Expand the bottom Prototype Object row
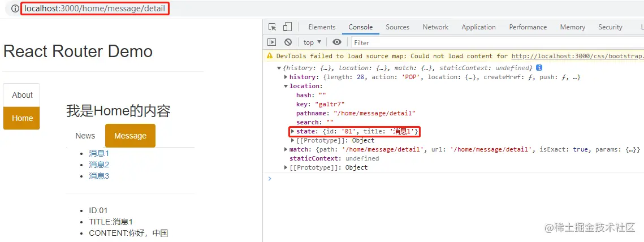This screenshot has height=242, width=644. 286,167
